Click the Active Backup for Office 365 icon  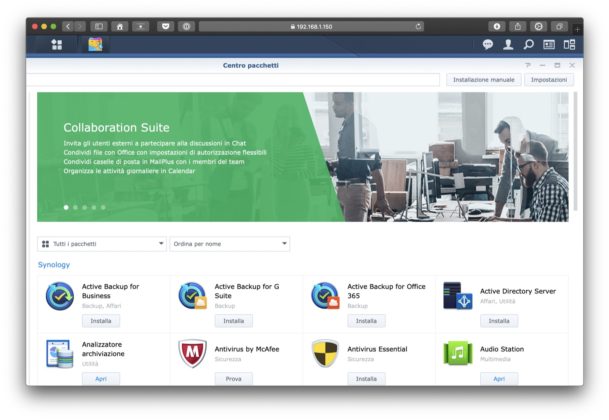(325, 296)
